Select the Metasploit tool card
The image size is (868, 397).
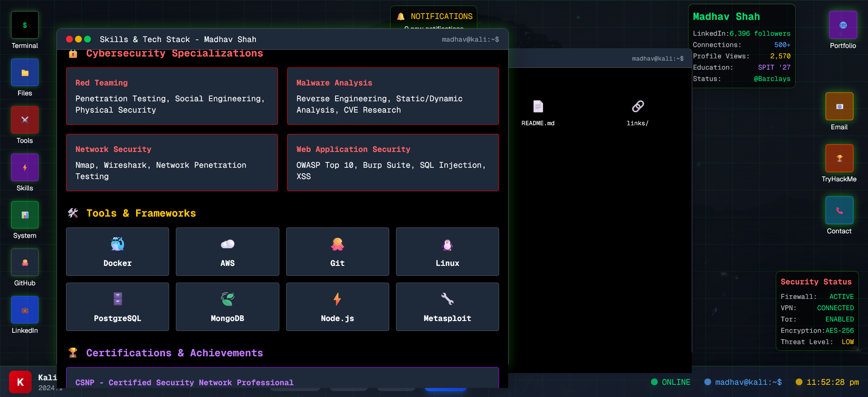pyautogui.click(x=448, y=307)
